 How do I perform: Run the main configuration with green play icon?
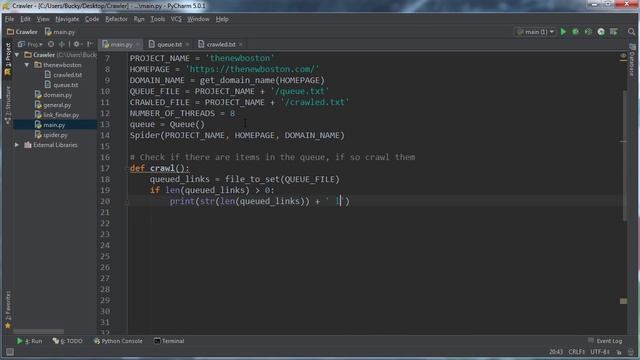click(563, 32)
